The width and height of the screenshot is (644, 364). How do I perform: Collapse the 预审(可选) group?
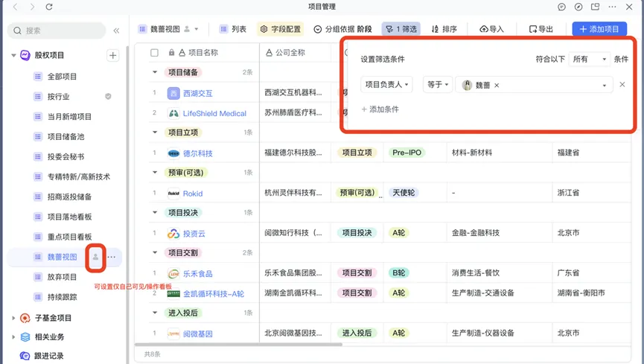[155, 173]
